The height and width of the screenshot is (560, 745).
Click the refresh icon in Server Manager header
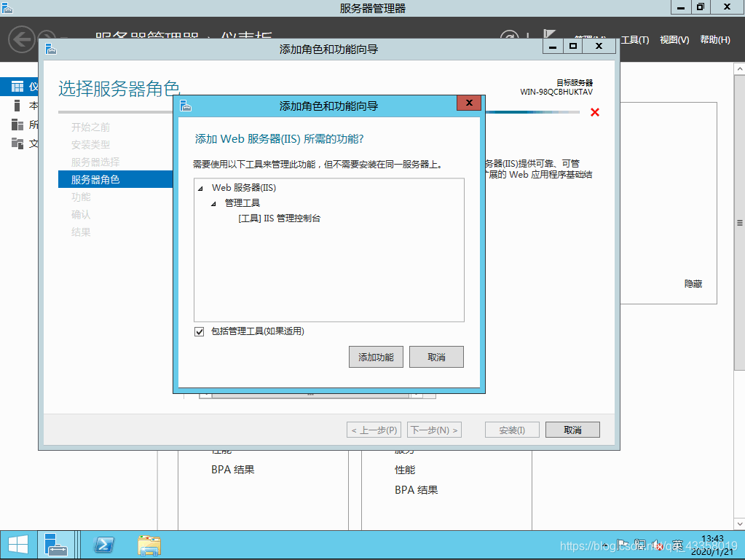pos(509,35)
